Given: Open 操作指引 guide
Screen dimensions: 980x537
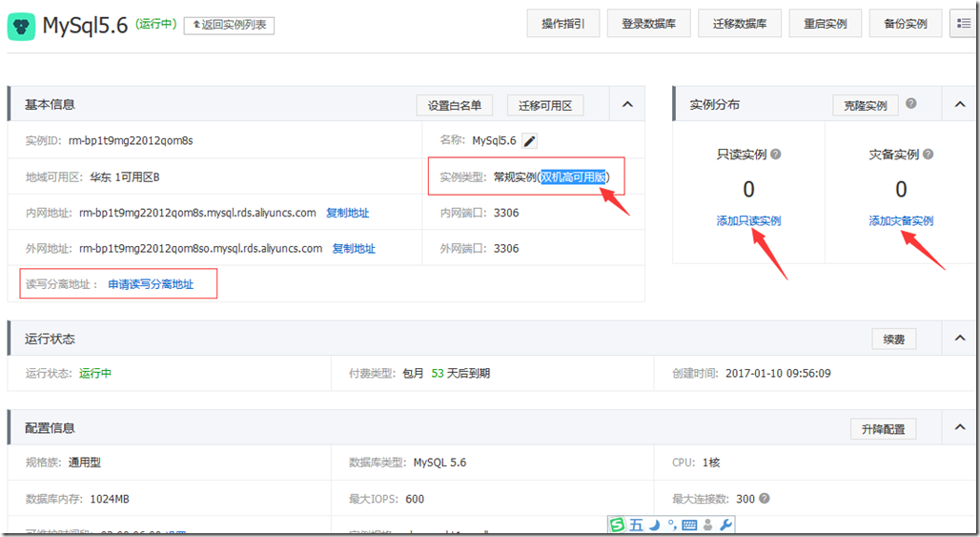Looking at the screenshot, I should [x=563, y=24].
